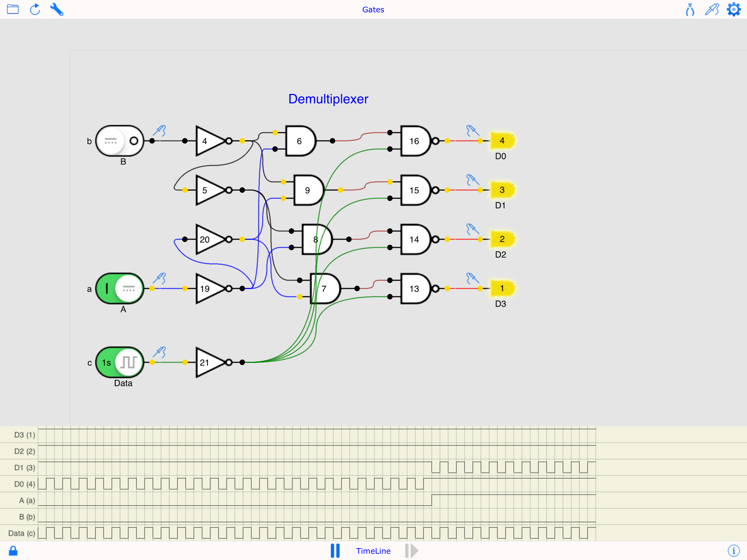
Task: Click the Gates title at top
Action: coord(373,10)
